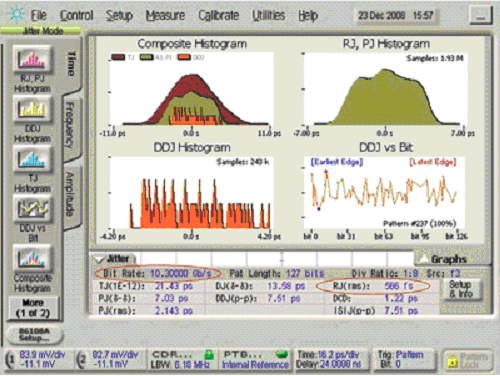Click the red TJ legend swatch
Viewport: 500px width, 376px height.
pos(118,57)
